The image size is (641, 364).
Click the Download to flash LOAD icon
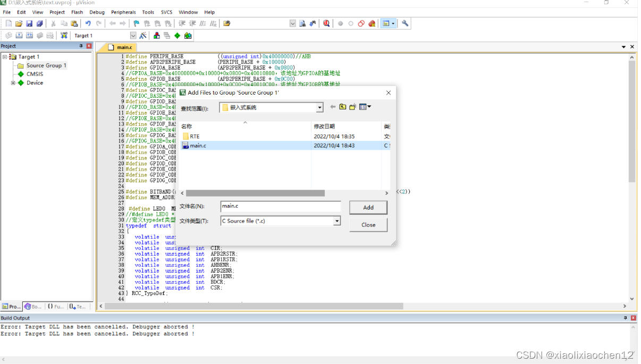[64, 36]
